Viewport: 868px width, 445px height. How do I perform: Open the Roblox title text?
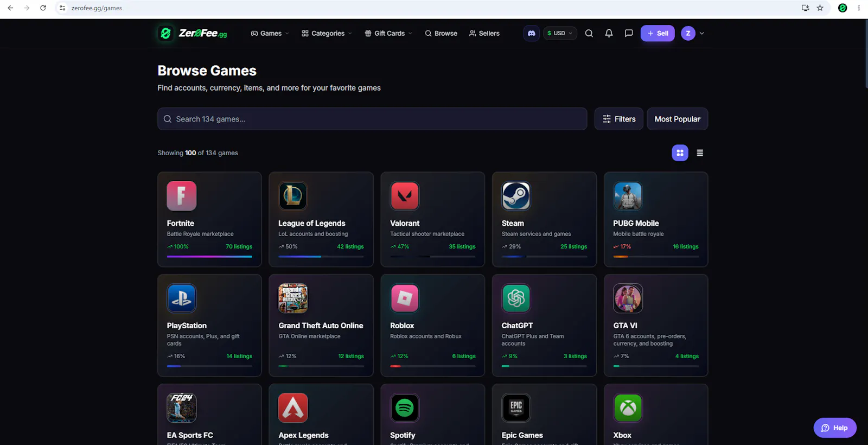click(x=402, y=326)
